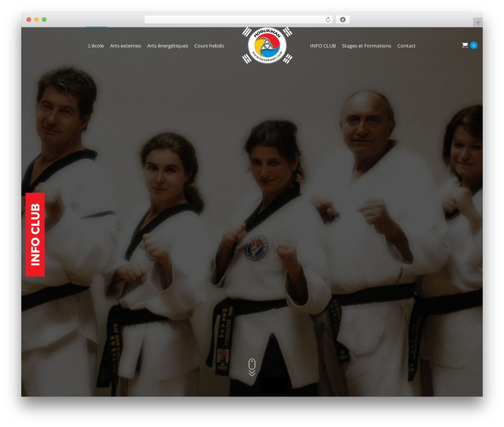This screenshot has height=427, width=504.
Task: Close the browser window
Action: (x=29, y=20)
